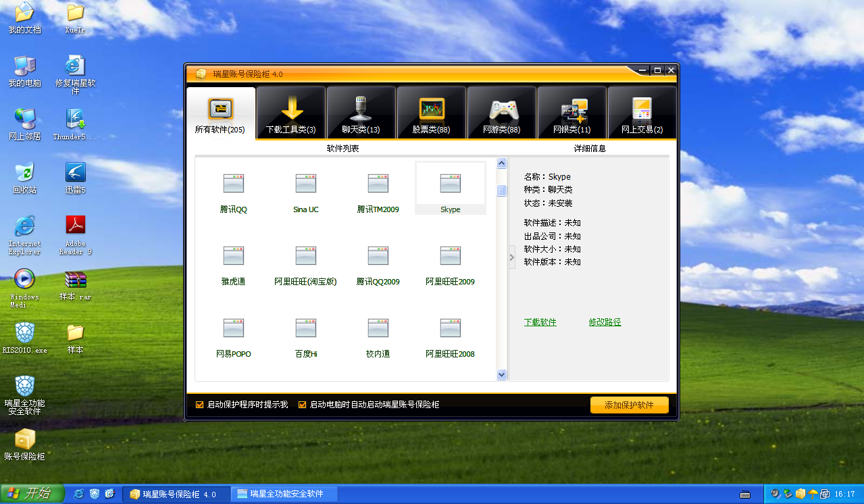
Task: Select the 校内通 software icon
Action: point(378,328)
